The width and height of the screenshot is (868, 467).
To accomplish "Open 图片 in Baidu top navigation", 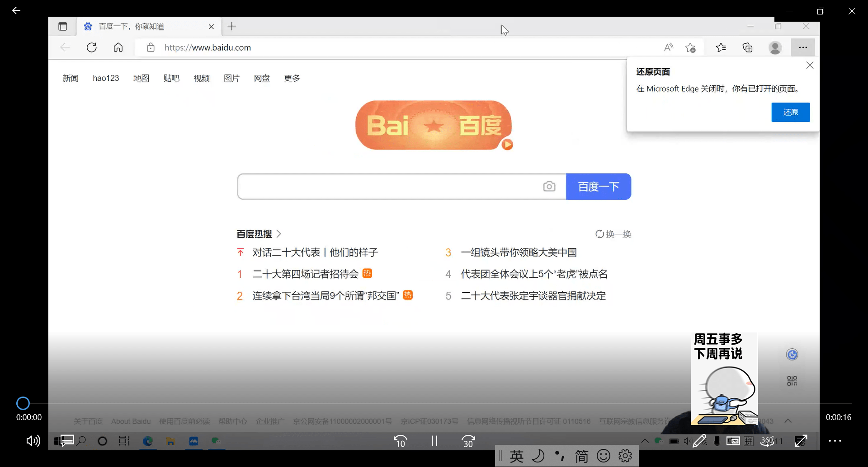I will 231,78.
